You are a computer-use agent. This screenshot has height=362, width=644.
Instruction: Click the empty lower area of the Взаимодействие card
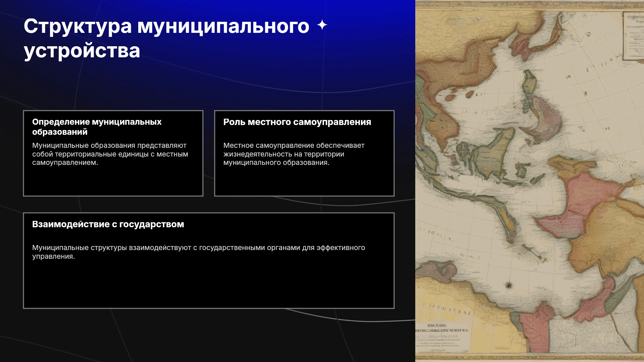point(209,285)
